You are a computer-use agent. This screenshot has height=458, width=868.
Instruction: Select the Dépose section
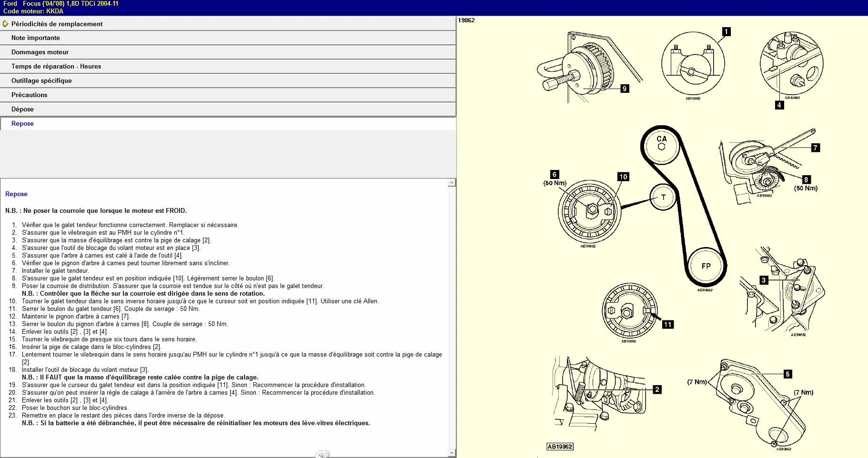click(x=228, y=110)
